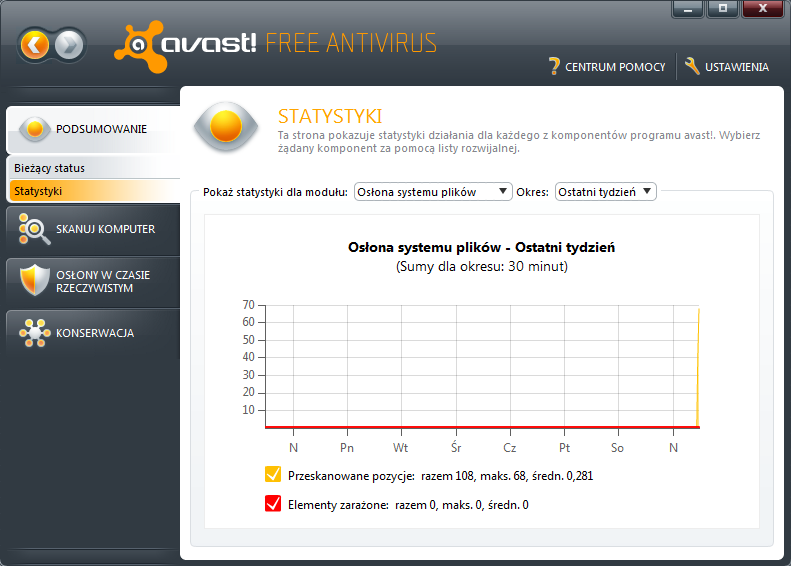
Task: Select Bieżący status submenu item
Action: (x=95, y=168)
